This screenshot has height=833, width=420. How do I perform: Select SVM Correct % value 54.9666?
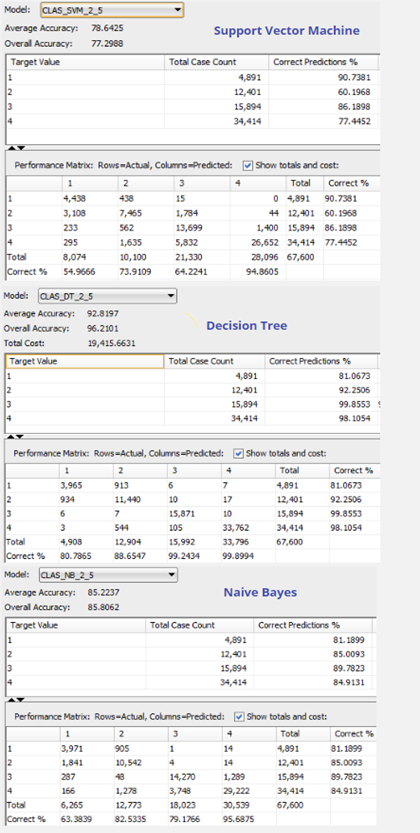(x=79, y=271)
